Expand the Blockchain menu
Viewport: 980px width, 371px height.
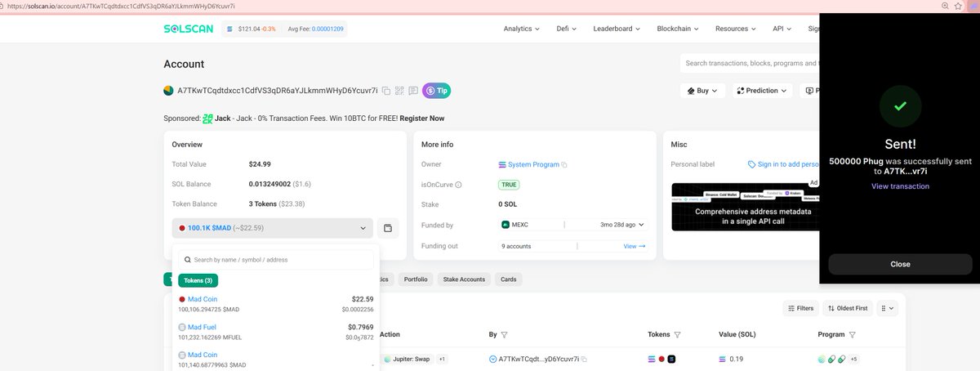pyautogui.click(x=679, y=29)
